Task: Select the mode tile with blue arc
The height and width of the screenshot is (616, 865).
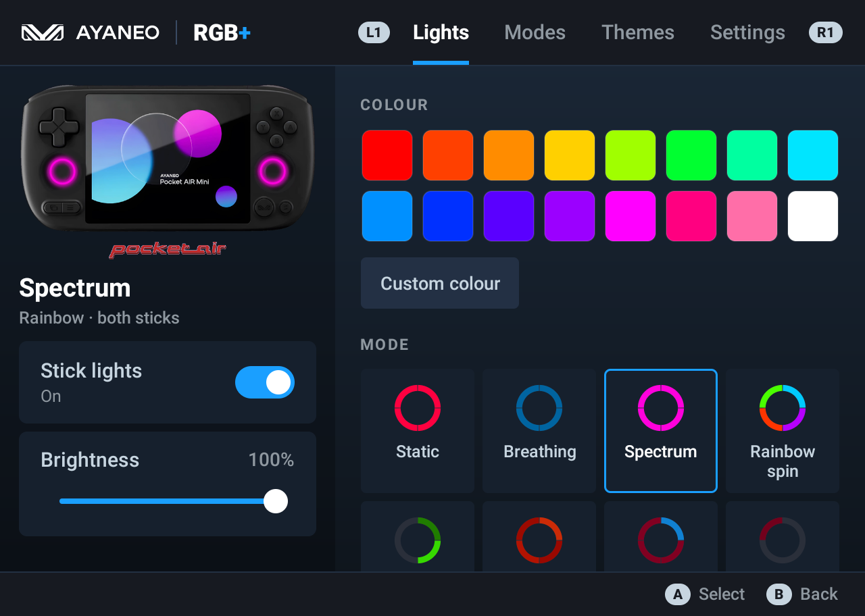Action: click(661, 537)
